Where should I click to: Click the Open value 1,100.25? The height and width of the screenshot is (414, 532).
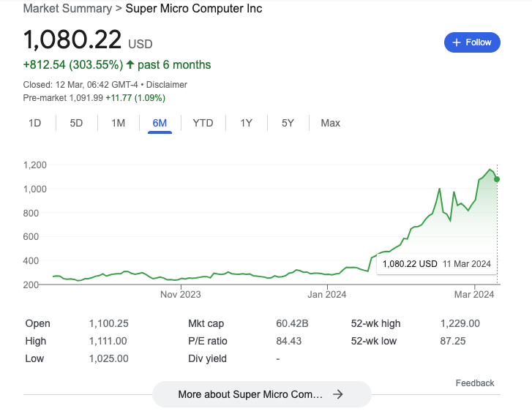[x=108, y=323]
